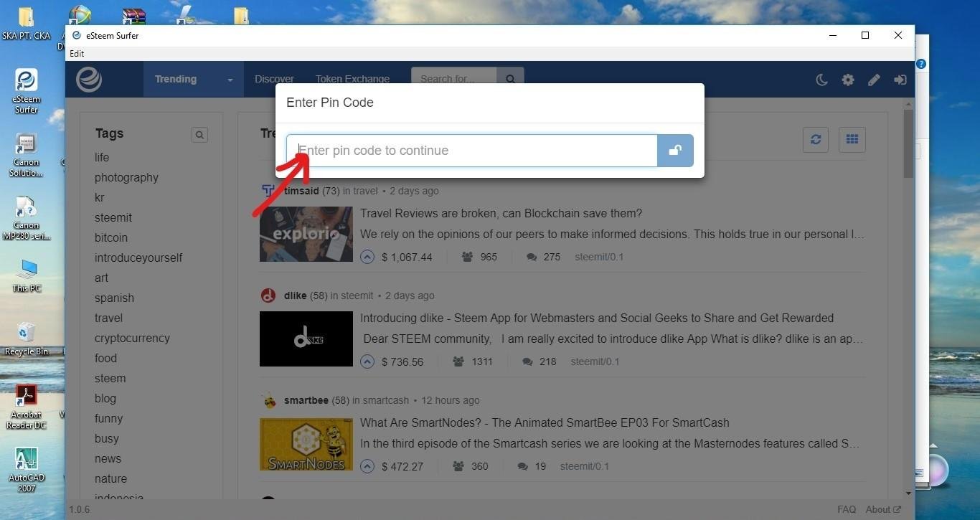Screen dimensions: 980x520
Task: Click the navbar search field
Action: [x=454, y=80]
